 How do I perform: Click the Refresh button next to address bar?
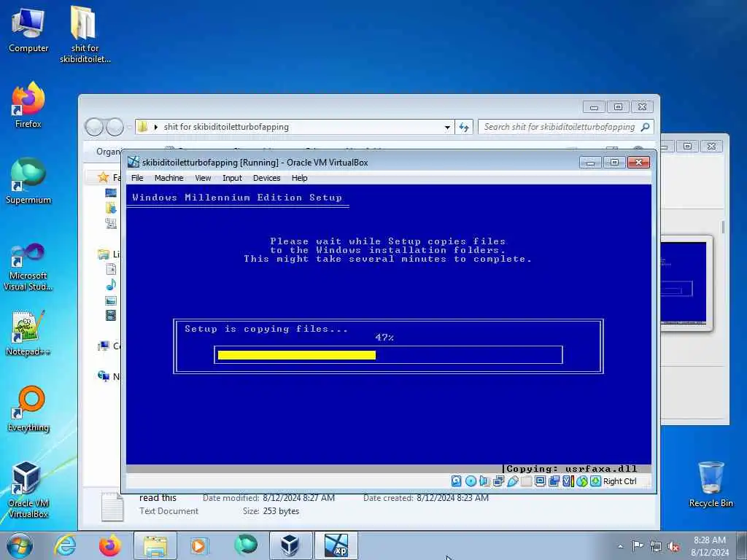(463, 127)
